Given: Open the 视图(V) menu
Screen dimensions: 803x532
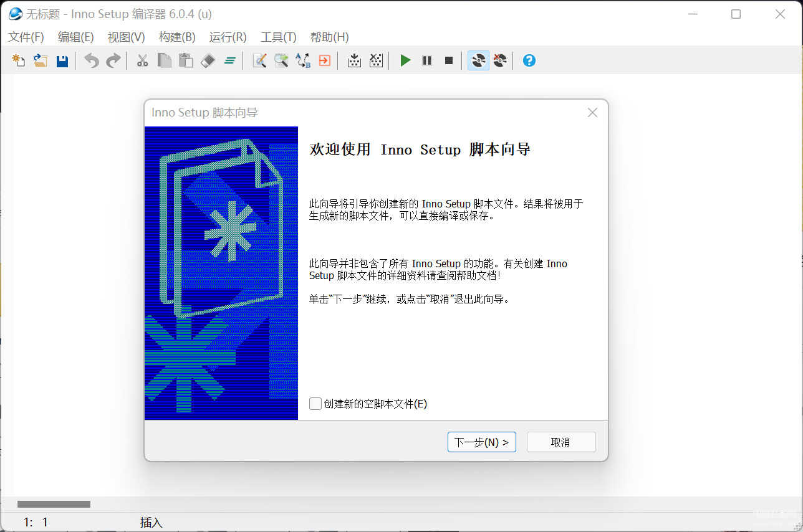Looking at the screenshot, I should click(x=126, y=37).
